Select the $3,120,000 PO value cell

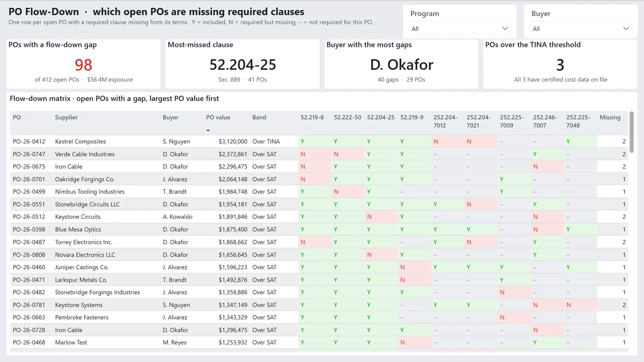[x=233, y=142]
